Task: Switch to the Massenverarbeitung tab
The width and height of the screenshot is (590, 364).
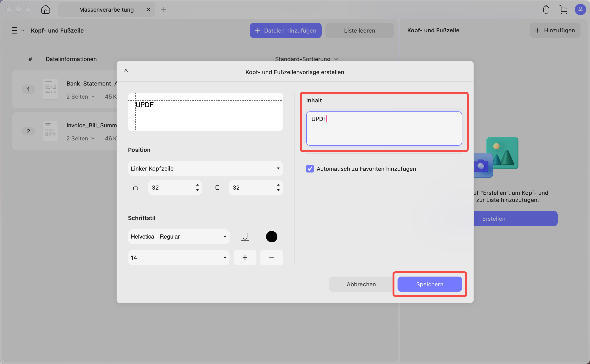Action: [107, 10]
